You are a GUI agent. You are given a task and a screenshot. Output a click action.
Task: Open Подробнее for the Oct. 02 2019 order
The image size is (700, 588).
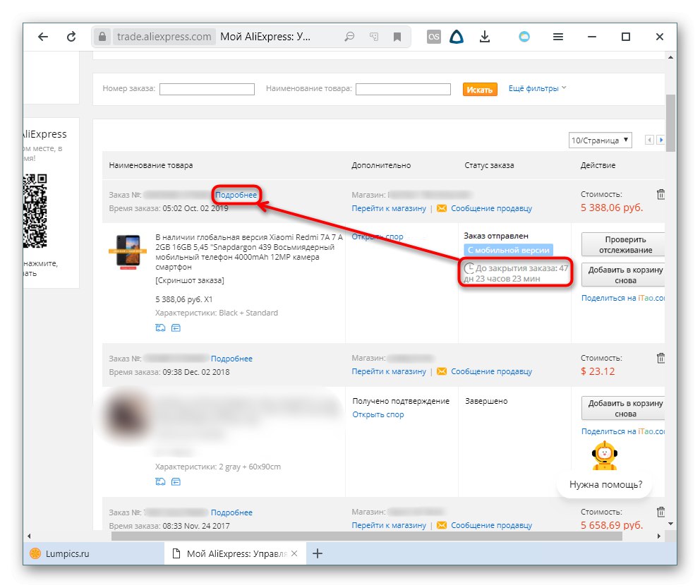pyautogui.click(x=236, y=195)
